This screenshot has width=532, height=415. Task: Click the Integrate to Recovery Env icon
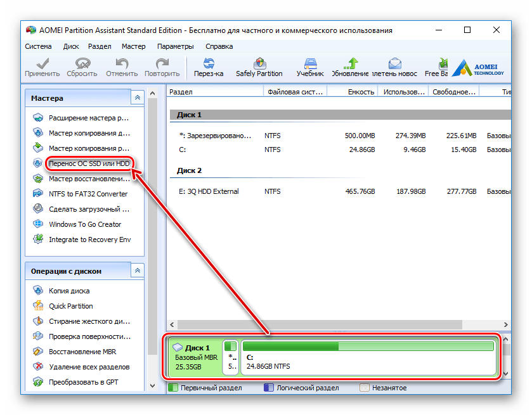click(37, 239)
